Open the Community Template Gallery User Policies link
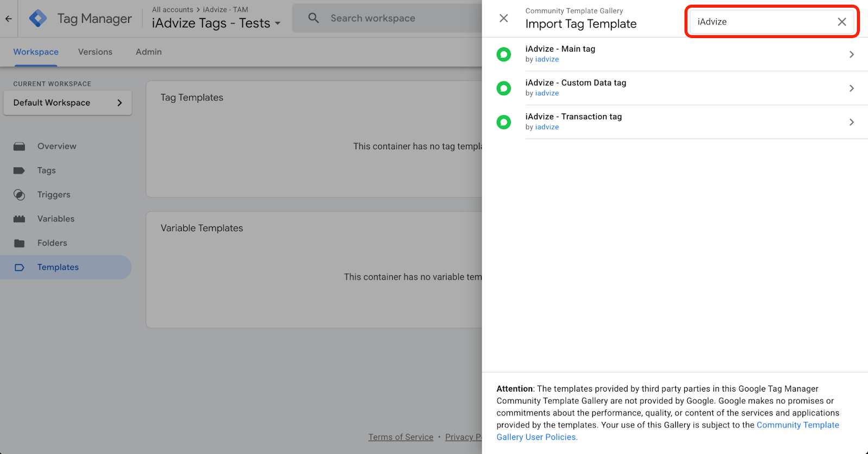 tap(797, 425)
